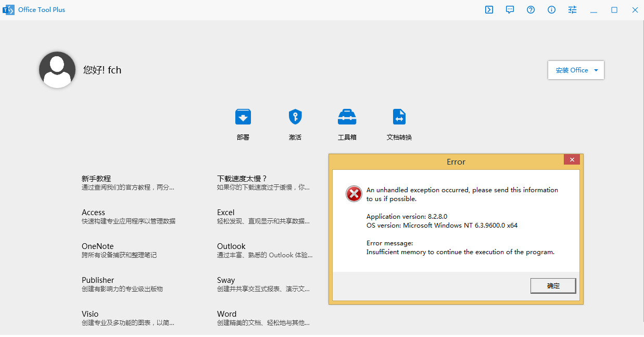
Task: Click the Office Tool Plus logo
Action: coord(8,9)
